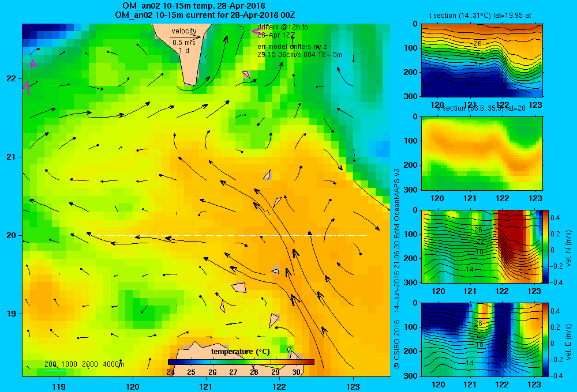Click the 'temperature (°C)' colorbar label

[x=240, y=352]
